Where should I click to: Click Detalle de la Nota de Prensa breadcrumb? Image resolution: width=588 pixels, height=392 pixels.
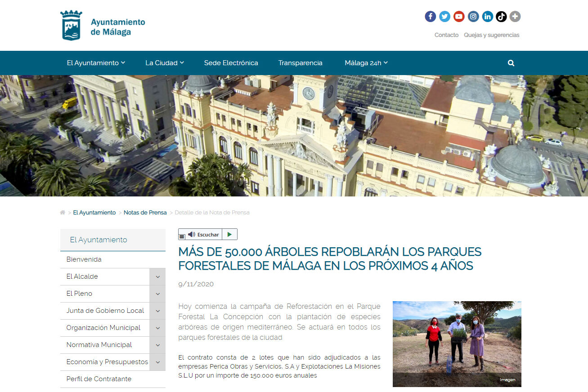pos(212,212)
